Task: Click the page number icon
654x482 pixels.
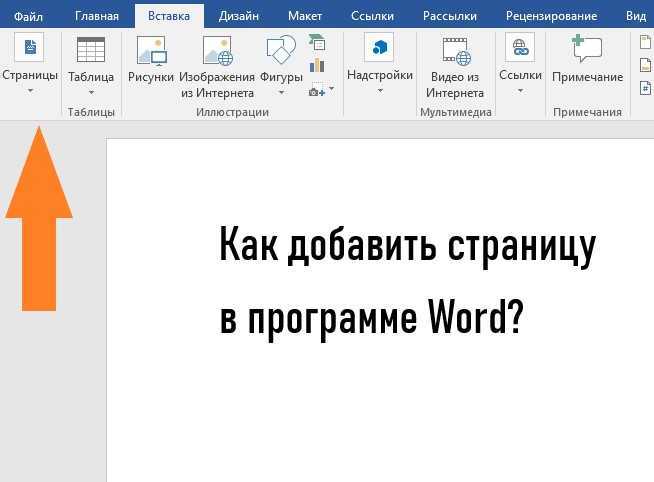Action: point(646,88)
